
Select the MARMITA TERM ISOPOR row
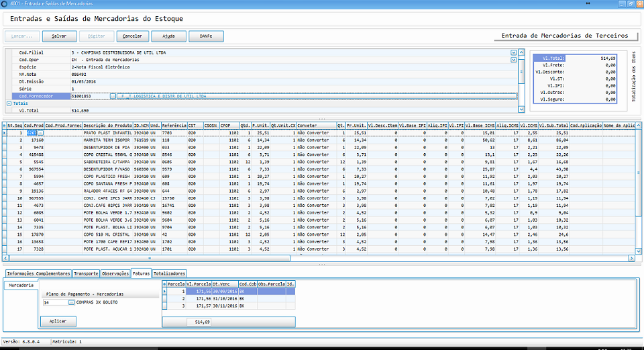click(318, 140)
